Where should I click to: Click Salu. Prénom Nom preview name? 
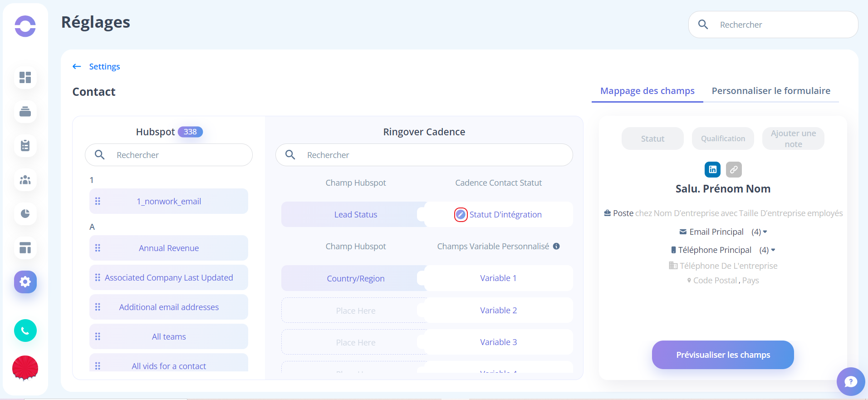[723, 189]
